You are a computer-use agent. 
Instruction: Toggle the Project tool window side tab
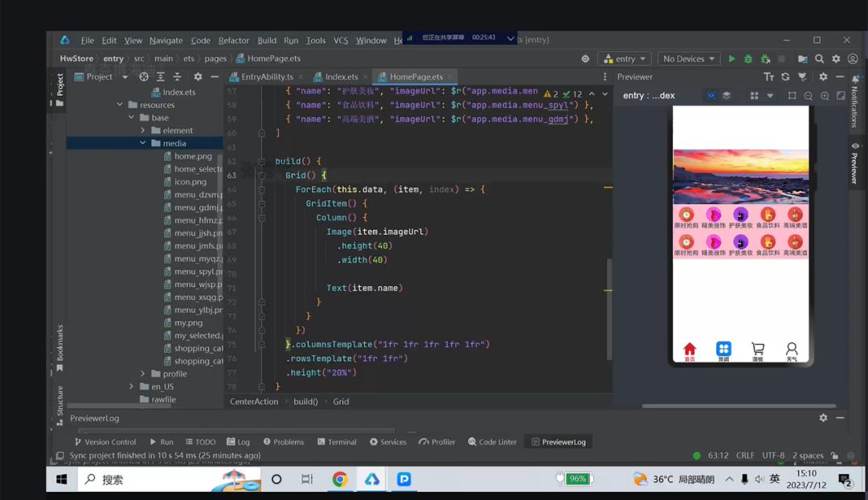pyautogui.click(x=59, y=85)
